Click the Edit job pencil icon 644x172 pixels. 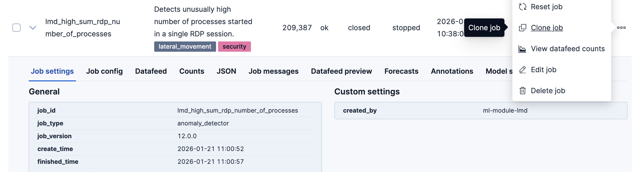point(522,70)
